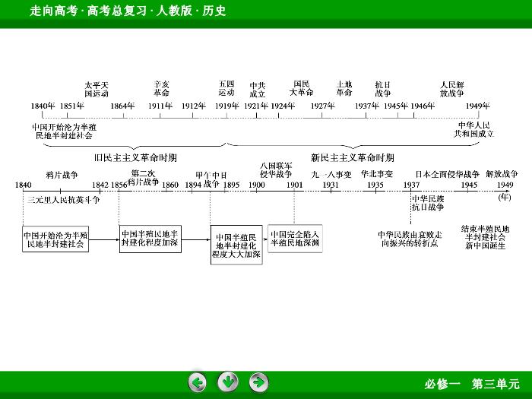Click the 土地革命 label
532x399 pixels.
[344, 88]
